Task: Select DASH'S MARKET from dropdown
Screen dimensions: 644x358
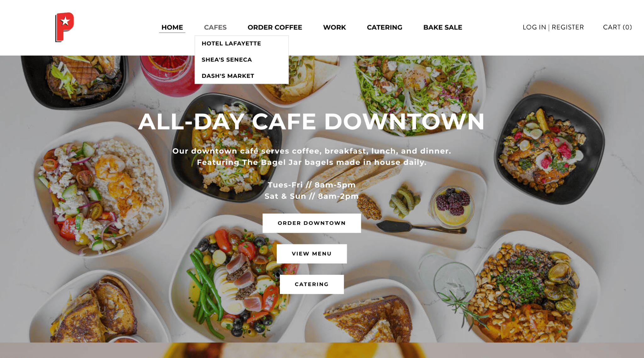Action: [x=228, y=75]
